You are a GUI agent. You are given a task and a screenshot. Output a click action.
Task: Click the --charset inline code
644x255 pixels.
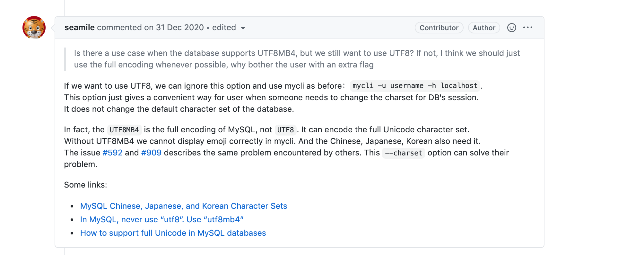click(403, 153)
